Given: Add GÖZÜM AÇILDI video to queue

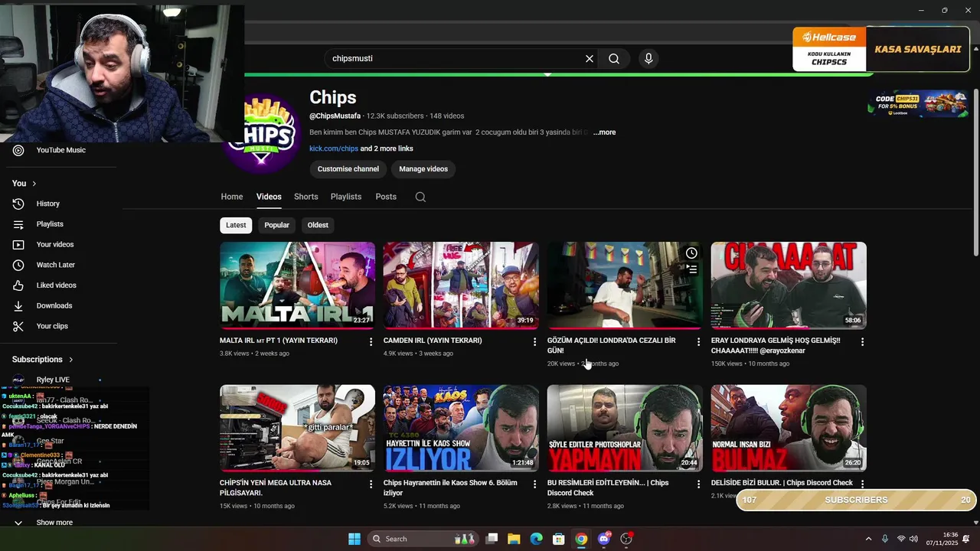Looking at the screenshot, I should click(691, 269).
